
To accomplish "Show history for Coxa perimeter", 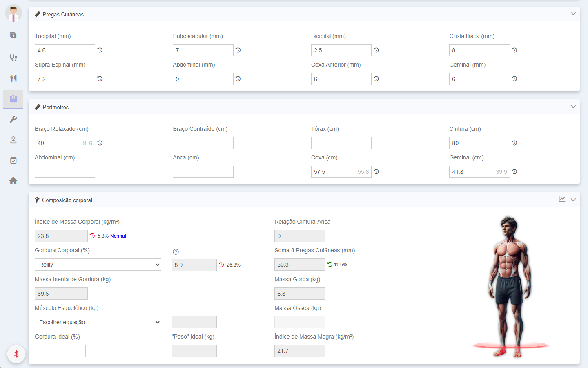I will (376, 172).
